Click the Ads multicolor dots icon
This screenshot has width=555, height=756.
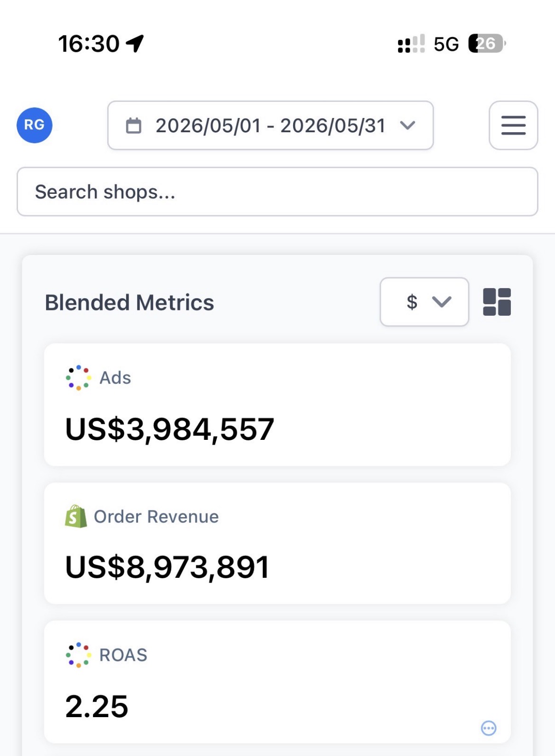[x=78, y=378]
